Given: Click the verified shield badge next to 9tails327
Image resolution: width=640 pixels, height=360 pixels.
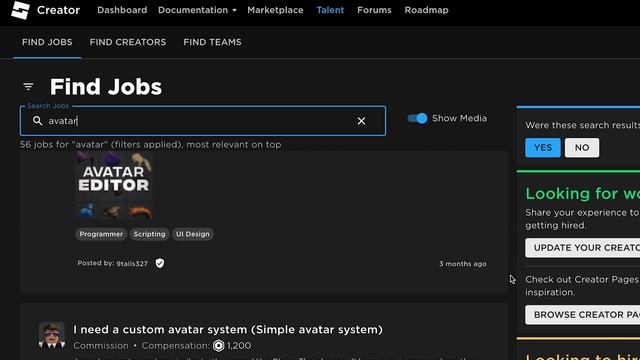Looking at the screenshot, I should pyautogui.click(x=160, y=263).
